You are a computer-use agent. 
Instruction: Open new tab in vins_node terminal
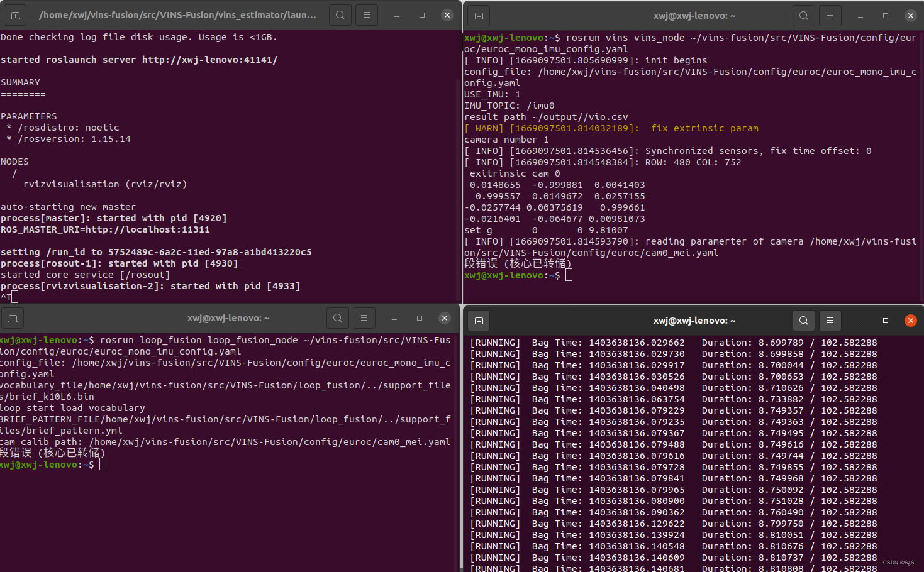point(479,16)
